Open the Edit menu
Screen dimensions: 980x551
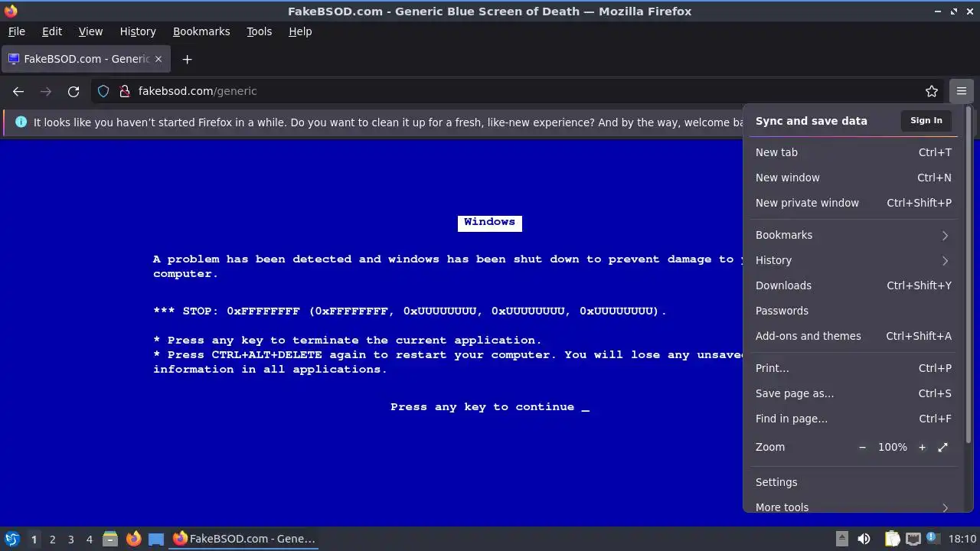point(52,31)
